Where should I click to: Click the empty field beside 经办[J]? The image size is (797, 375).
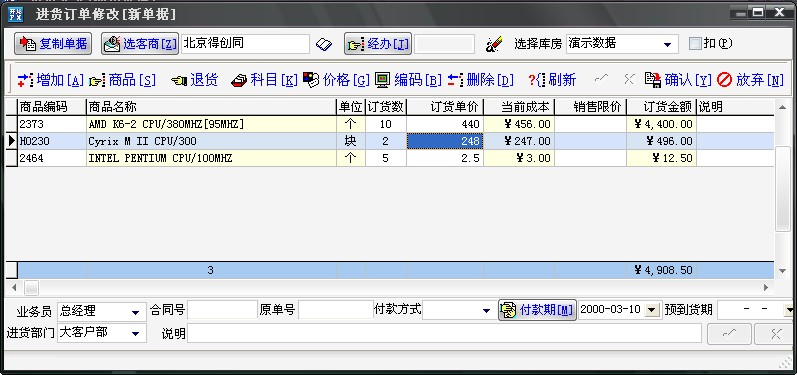[x=444, y=44]
